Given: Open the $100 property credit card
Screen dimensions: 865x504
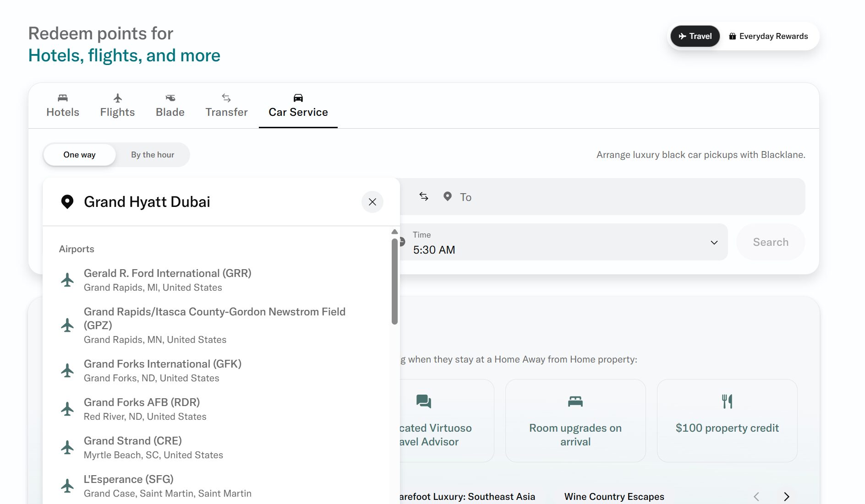Looking at the screenshot, I should tap(727, 420).
